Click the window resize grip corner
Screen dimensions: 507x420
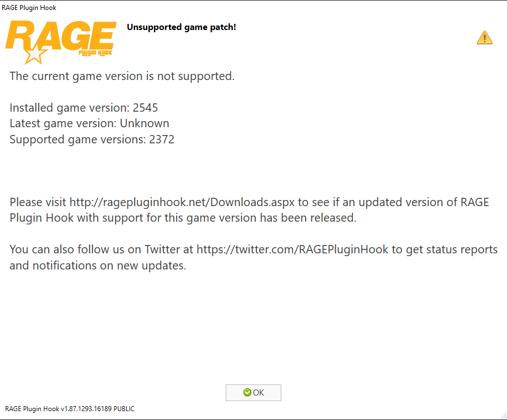click(504, 417)
